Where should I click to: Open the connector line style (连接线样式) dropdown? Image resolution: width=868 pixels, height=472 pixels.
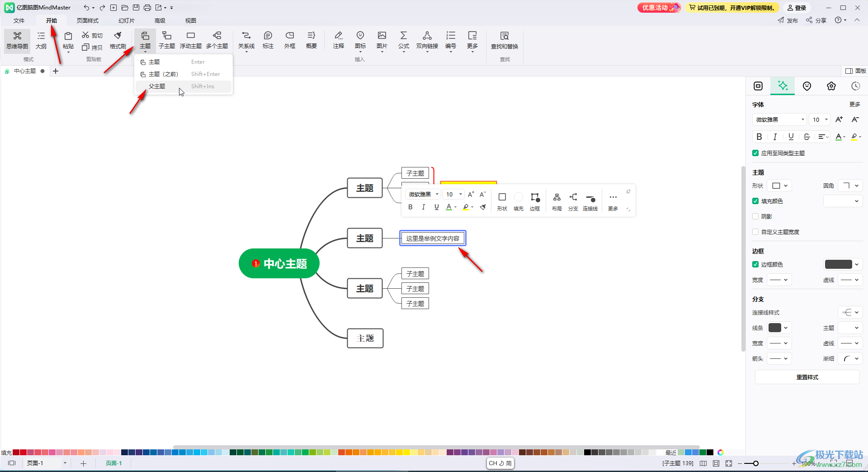pos(850,312)
